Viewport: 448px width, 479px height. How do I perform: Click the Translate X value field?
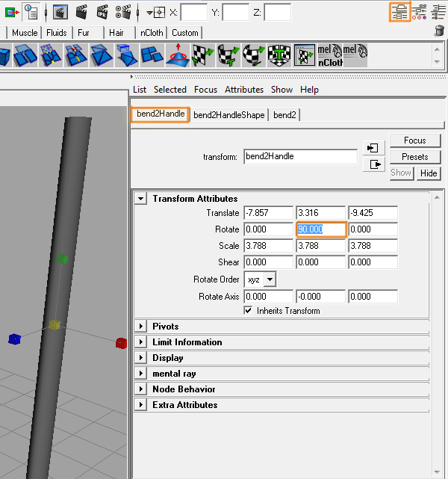[x=267, y=214]
